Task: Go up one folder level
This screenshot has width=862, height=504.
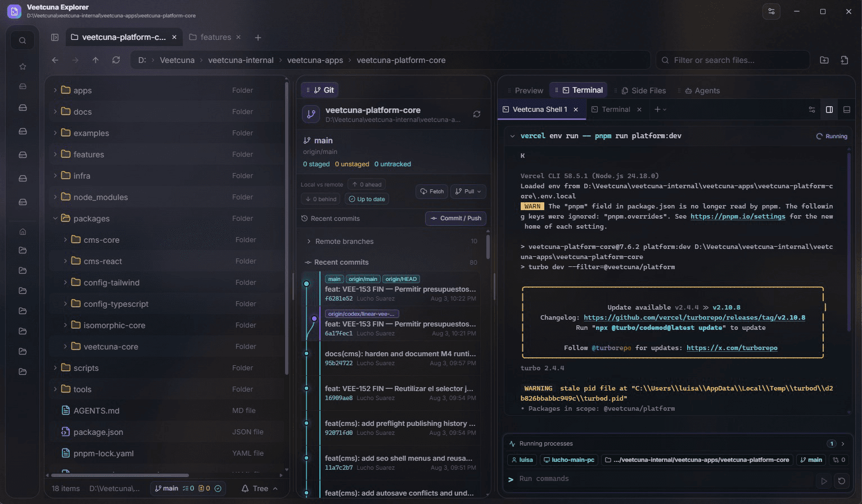Action: tap(96, 60)
